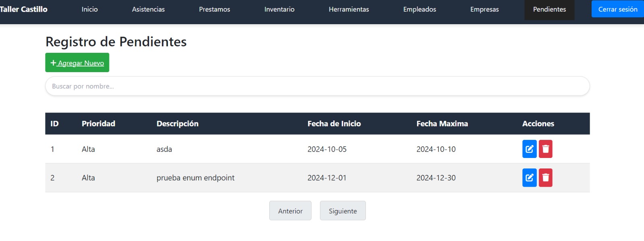Image resolution: width=644 pixels, height=241 pixels.
Task: Click the Siguiente pagination button
Action: click(x=343, y=210)
